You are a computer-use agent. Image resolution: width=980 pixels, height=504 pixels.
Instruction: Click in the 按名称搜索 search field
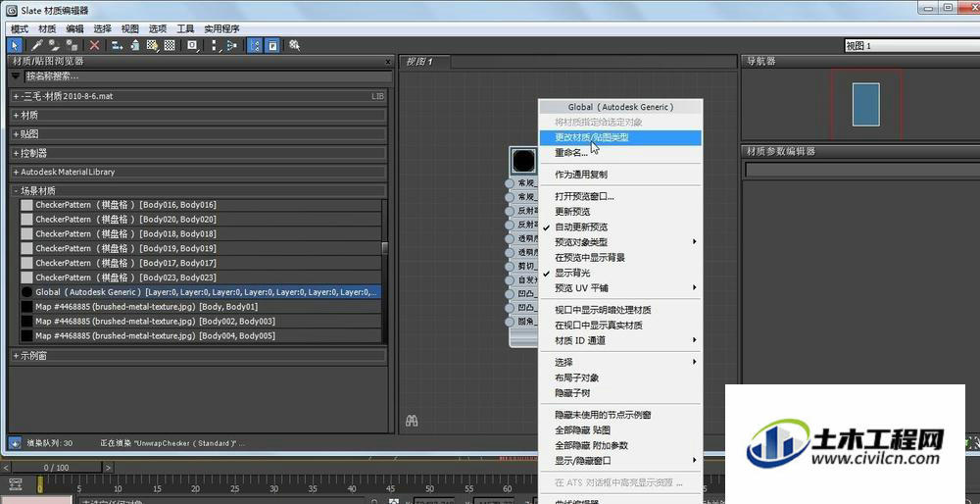pos(208,76)
